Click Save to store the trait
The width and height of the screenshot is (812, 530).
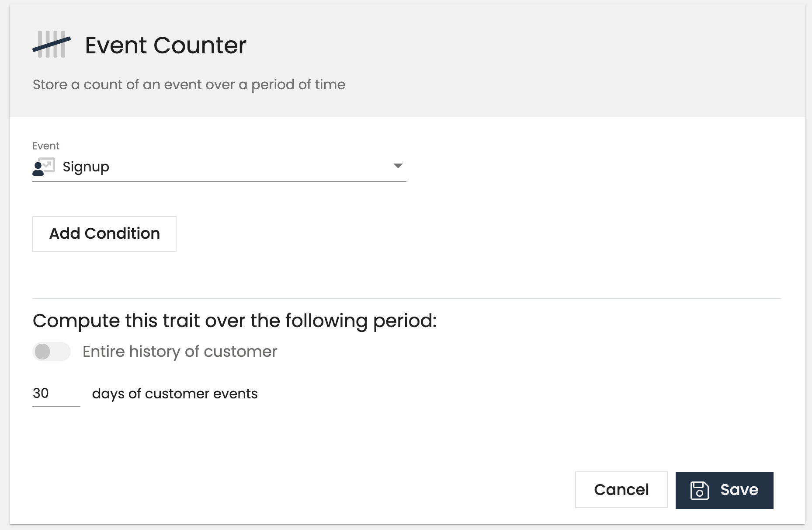pos(724,490)
